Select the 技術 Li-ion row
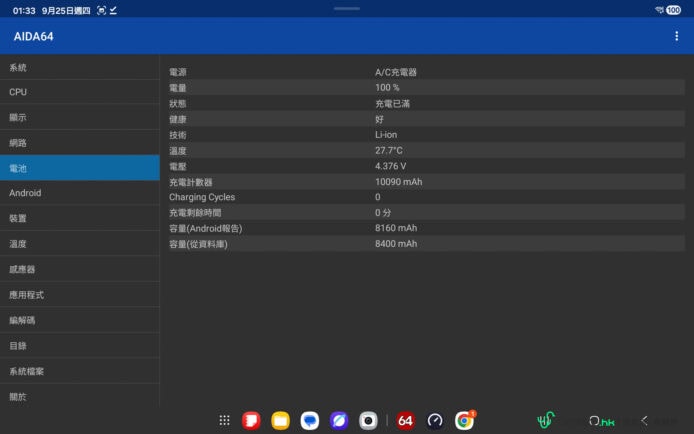 point(426,134)
